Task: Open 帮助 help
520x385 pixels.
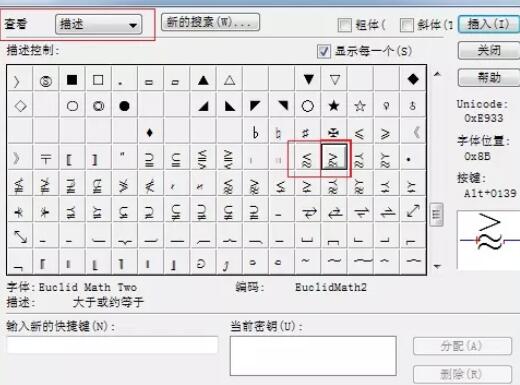Action: pos(489,78)
